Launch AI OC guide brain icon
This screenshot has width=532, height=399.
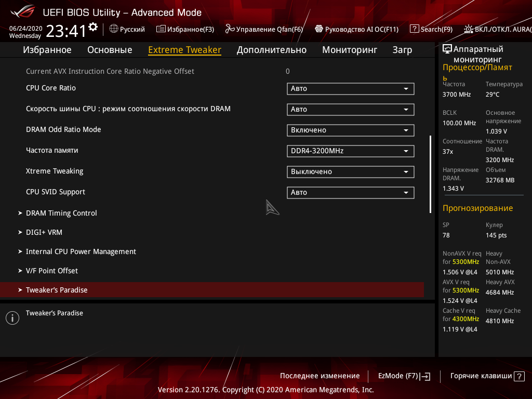click(319, 29)
